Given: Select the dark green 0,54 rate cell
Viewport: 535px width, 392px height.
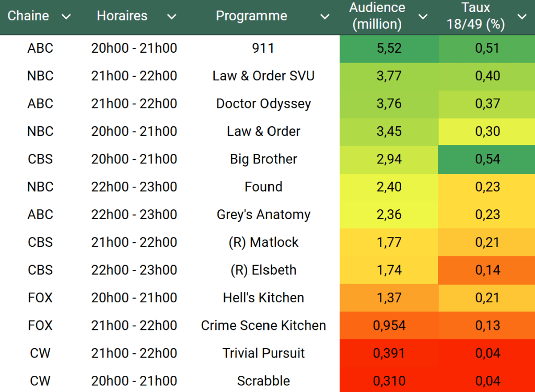Looking at the screenshot, I should 487,159.
